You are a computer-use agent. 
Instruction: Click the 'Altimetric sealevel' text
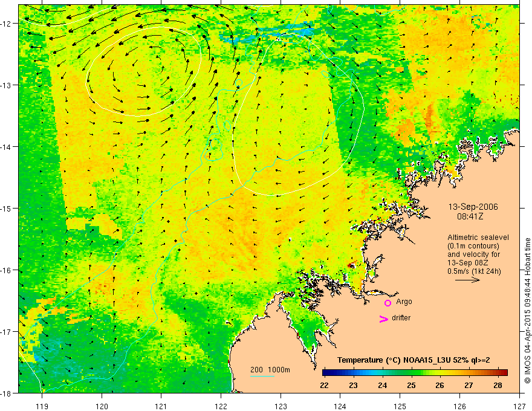click(478, 238)
